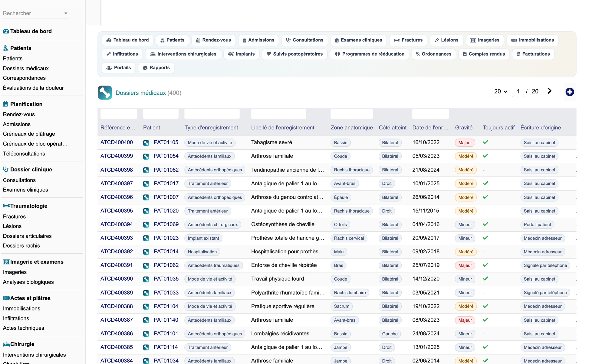589x364 pixels.
Task: Open the Rechercher search dropdown
Action: tap(35, 13)
